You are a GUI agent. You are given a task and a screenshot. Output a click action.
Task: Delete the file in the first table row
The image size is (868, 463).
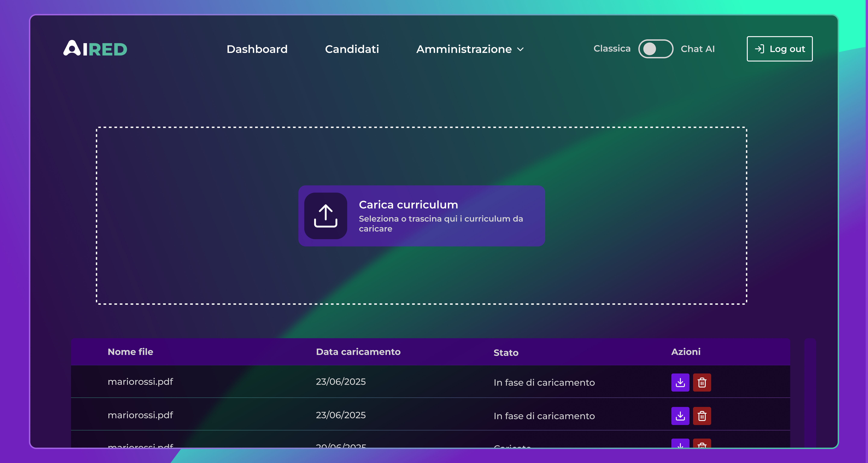[702, 383]
